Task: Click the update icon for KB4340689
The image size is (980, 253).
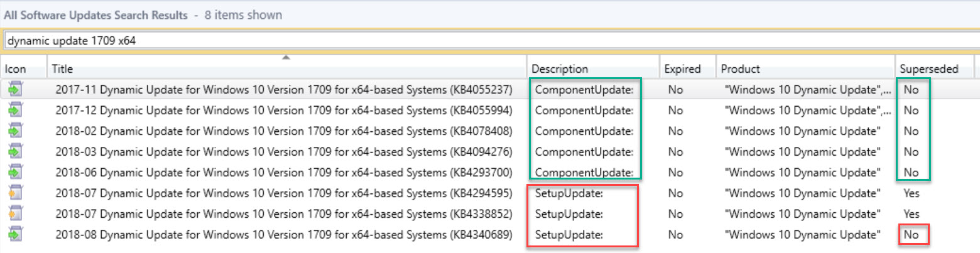Action: 15,235
